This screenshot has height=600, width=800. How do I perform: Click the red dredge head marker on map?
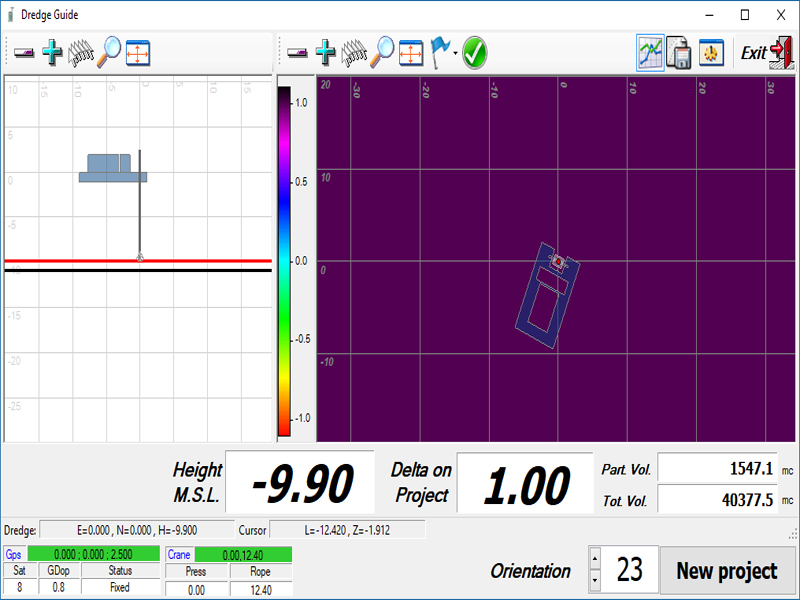558,261
